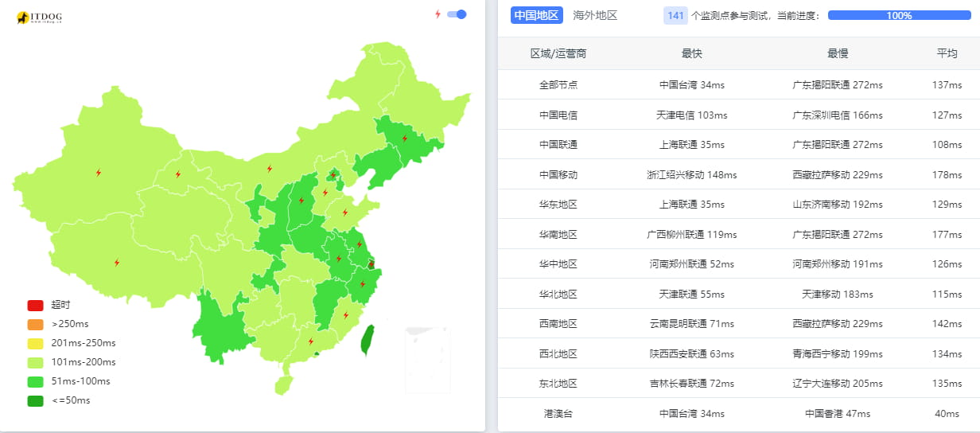Select the Guangdong lightning marker
This screenshot has width=980, height=433.
coord(310,341)
